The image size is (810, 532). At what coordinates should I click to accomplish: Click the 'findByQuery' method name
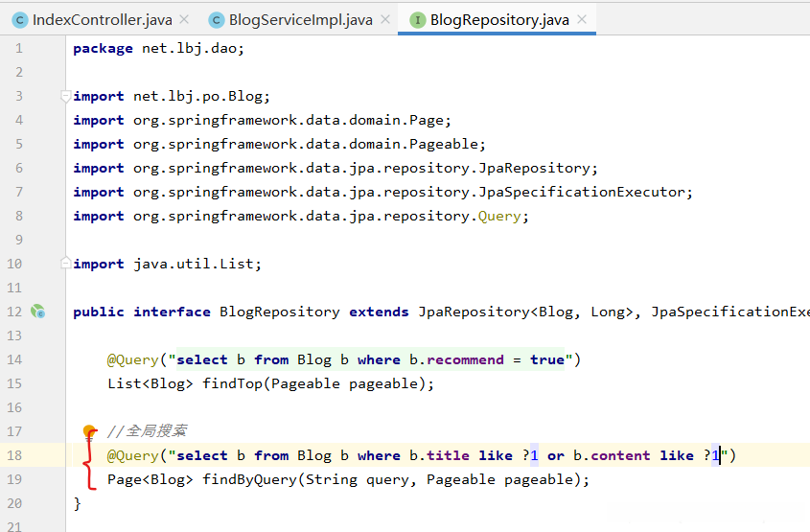[x=249, y=480]
